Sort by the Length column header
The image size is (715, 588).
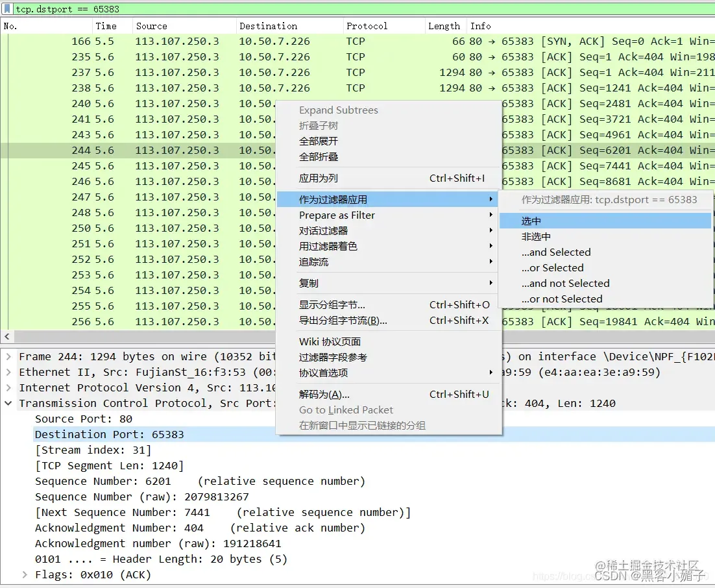point(446,26)
